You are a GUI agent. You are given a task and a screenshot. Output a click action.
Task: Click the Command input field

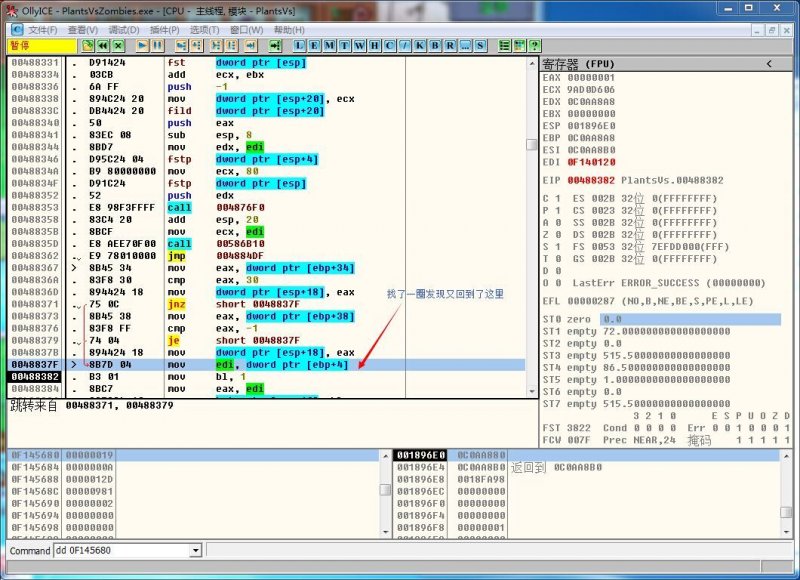(x=122, y=550)
